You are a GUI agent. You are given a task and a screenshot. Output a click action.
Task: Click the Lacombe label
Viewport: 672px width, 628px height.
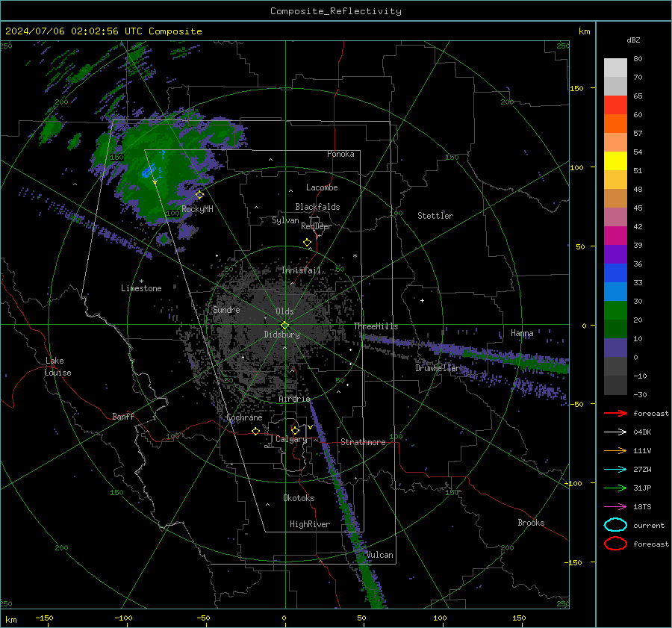point(322,187)
